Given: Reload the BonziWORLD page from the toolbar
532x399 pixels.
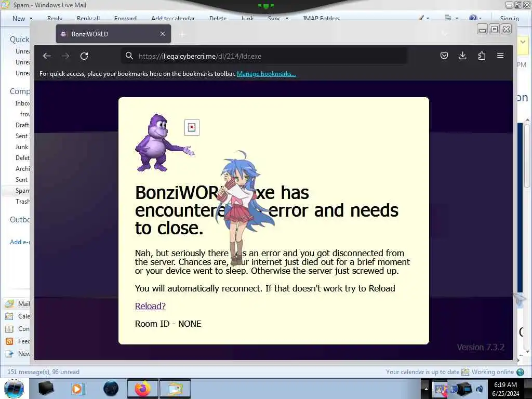Looking at the screenshot, I should click(84, 56).
